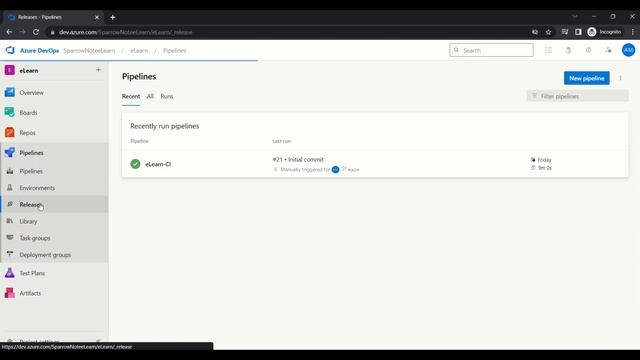Open the user settings icon in header
The width and height of the screenshot is (640, 360).
click(x=608, y=50)
